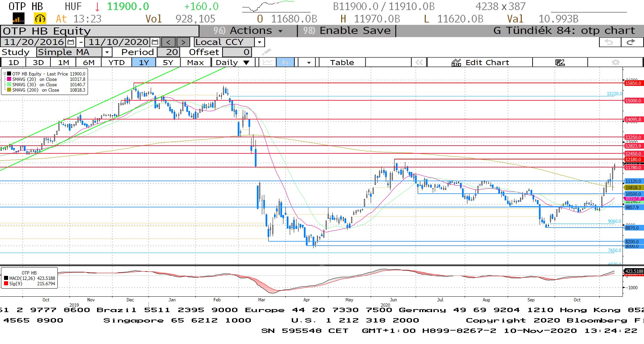Click the Edit Chart button
The width and height of the screenshot is (644, 344).
pyautogui.click(x=480, y=62)
